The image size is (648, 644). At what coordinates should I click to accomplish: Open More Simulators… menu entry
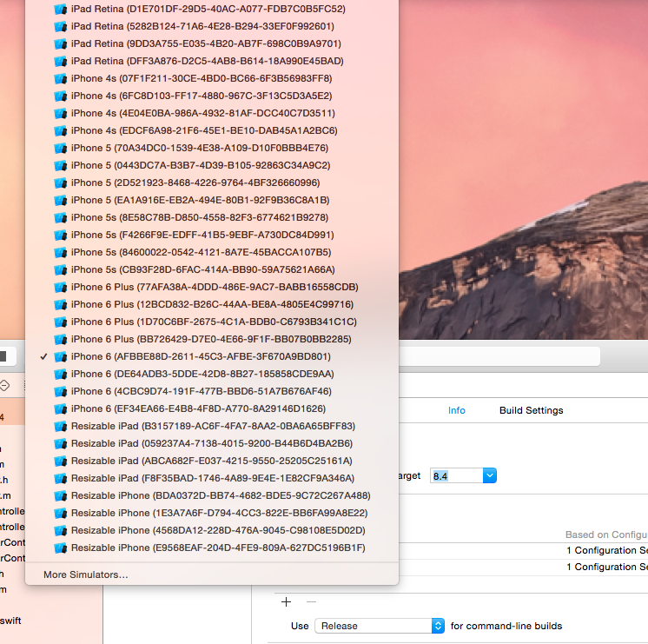pyautogui.click(x=212, y=574)
